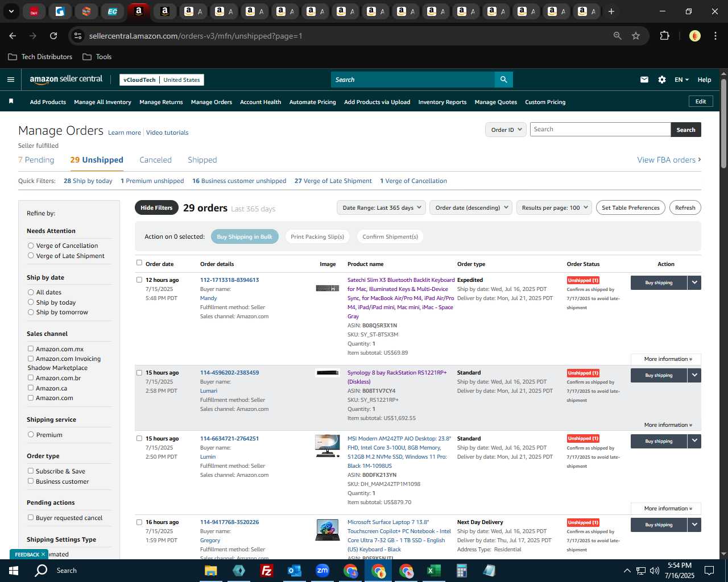Bookmark this page with the star icon
The height and width of the screenshot is (582, 728).
(x=636, y=36)
